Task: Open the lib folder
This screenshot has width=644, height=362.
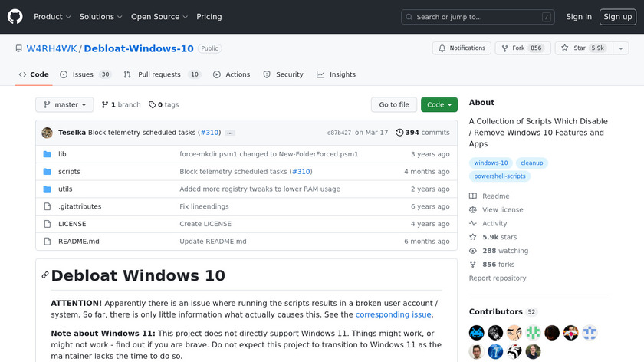Action: pos(62,154)
